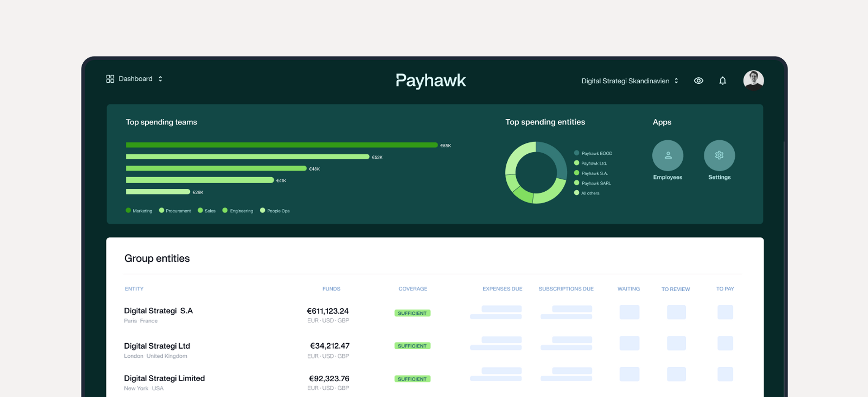
Task: Open the user profile avatar
Action: click(753, 80)
